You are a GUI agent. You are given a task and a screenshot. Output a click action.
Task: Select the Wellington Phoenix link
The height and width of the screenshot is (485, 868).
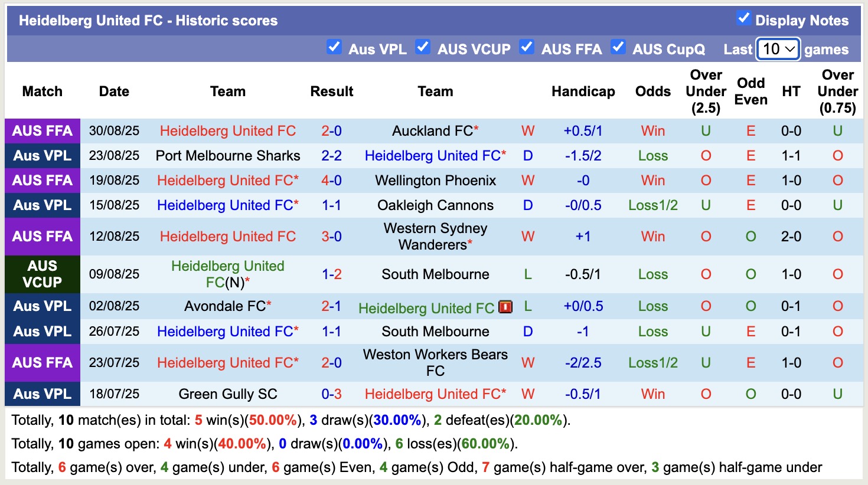[435, 181]
